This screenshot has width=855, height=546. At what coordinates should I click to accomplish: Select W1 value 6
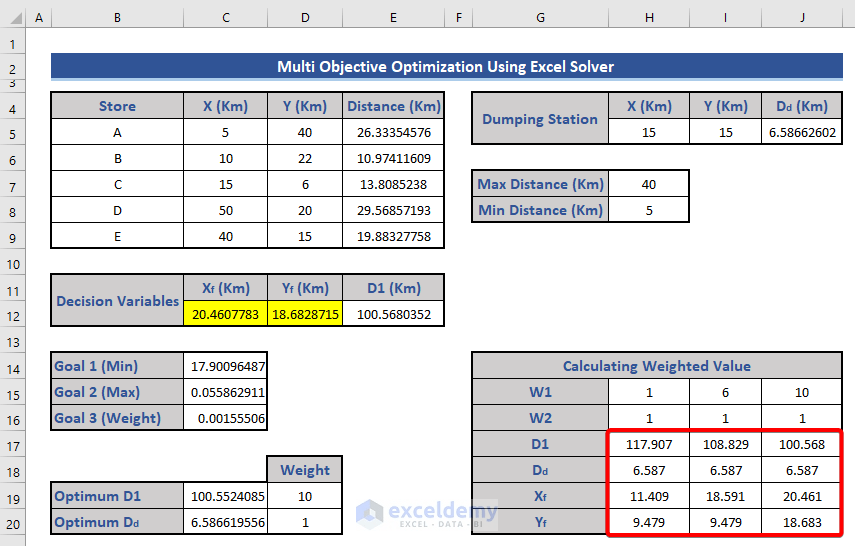click(726, 392)
